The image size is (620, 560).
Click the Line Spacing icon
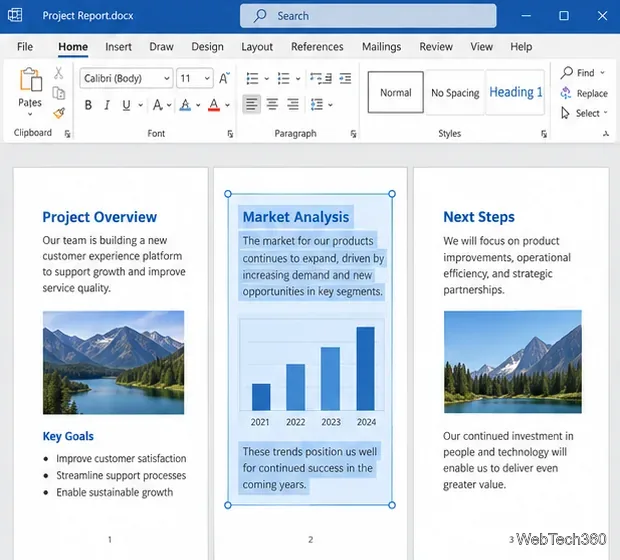point(317,104)
